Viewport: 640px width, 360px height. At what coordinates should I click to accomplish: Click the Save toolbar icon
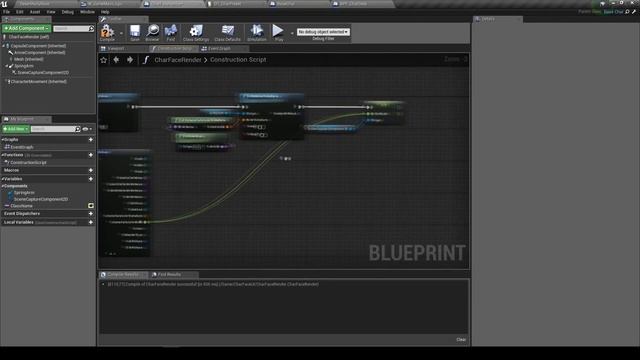click(135, 33)
